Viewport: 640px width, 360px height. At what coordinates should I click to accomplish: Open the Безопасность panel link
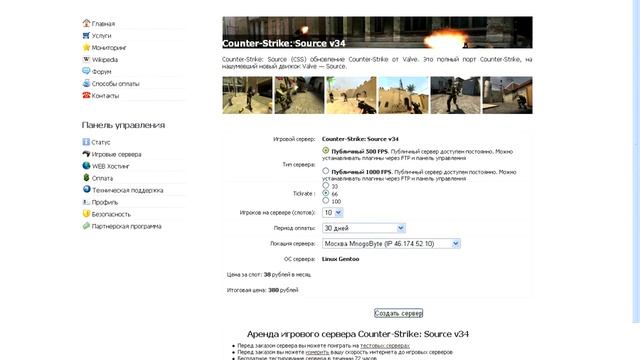111,214
